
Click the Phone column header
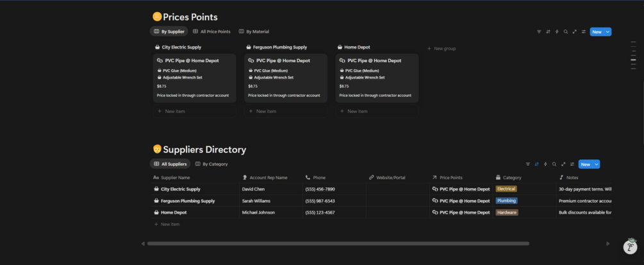tap(315, 178)
